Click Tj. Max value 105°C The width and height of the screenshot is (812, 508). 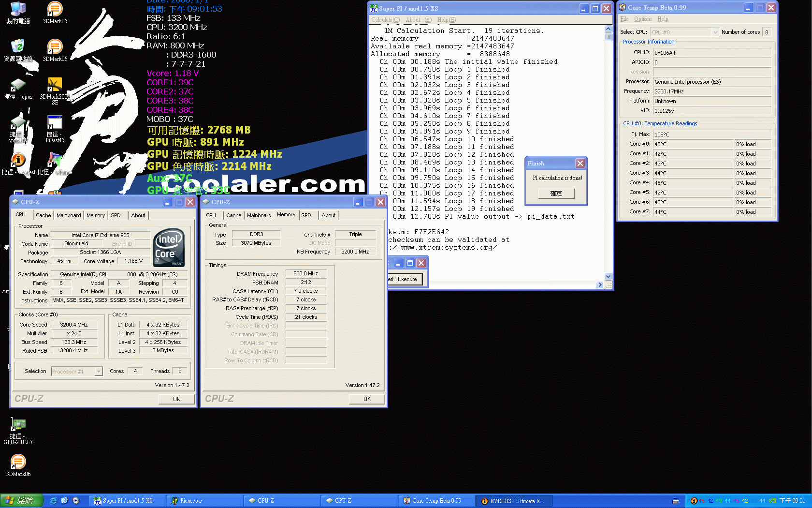tap(712, 134)
